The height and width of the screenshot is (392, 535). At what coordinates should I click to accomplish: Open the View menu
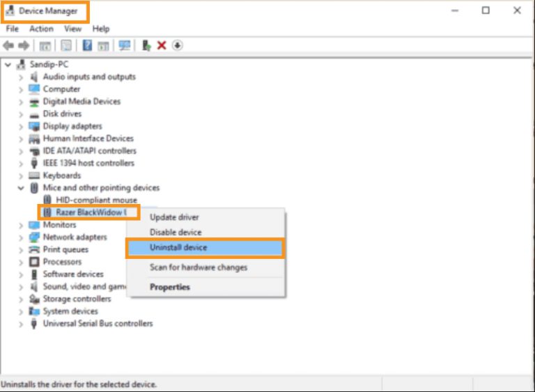[x=72, y=29]
